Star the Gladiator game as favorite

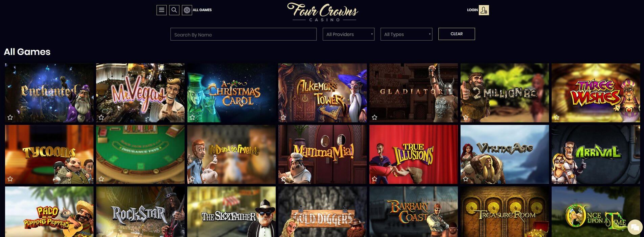[374, 117]
